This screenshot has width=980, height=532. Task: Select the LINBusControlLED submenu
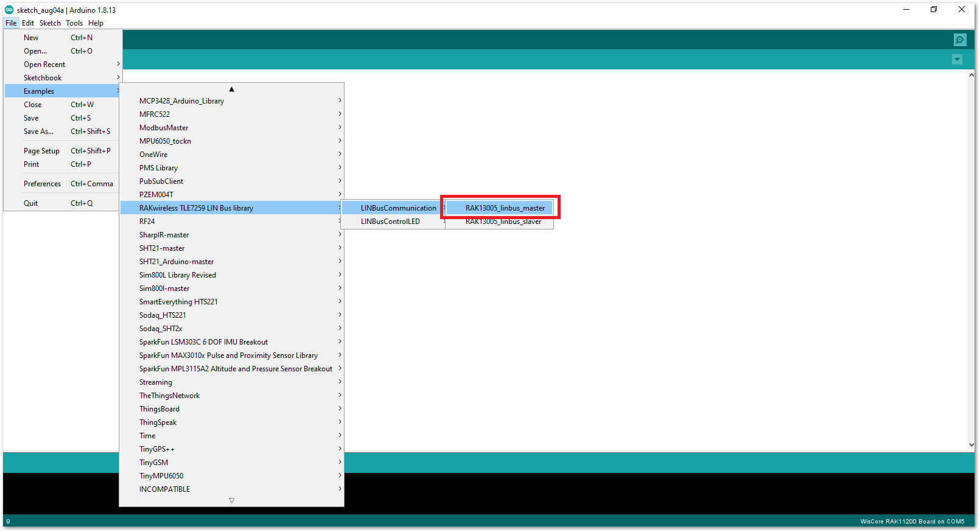pos(393,222)
